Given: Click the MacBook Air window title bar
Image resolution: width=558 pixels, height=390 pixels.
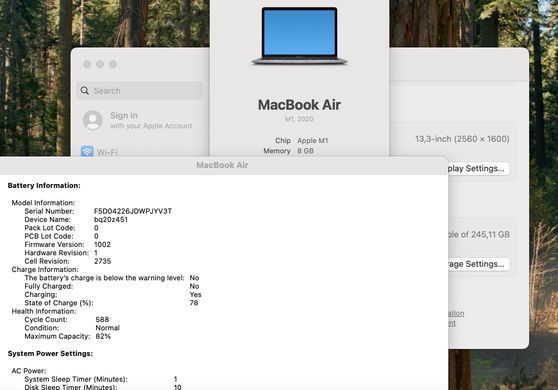Looking at the screenshot, I should click(x=222, y=165).
